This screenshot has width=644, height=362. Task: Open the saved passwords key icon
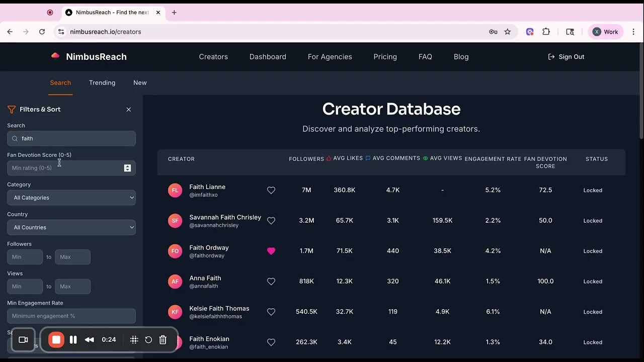(493, 32)
